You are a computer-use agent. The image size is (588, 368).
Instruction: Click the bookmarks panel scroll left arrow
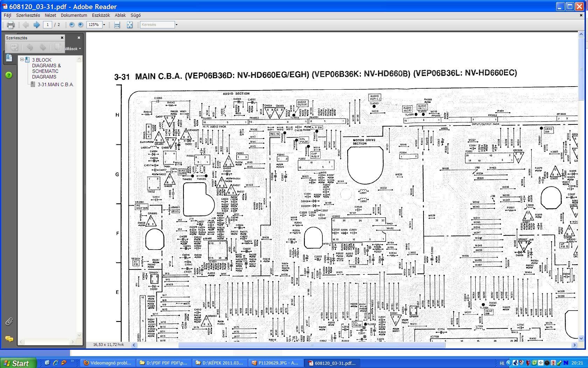click(x=22, y=342)
